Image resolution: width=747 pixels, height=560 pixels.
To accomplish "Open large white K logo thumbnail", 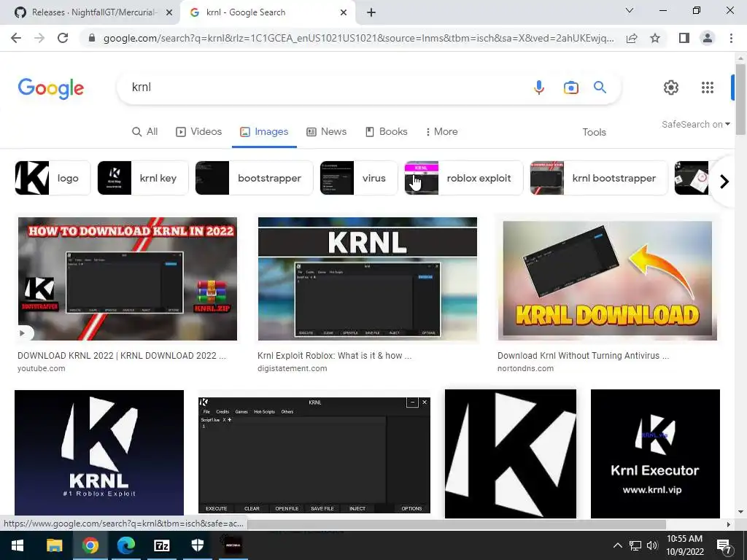I will (x=510, y=454).
